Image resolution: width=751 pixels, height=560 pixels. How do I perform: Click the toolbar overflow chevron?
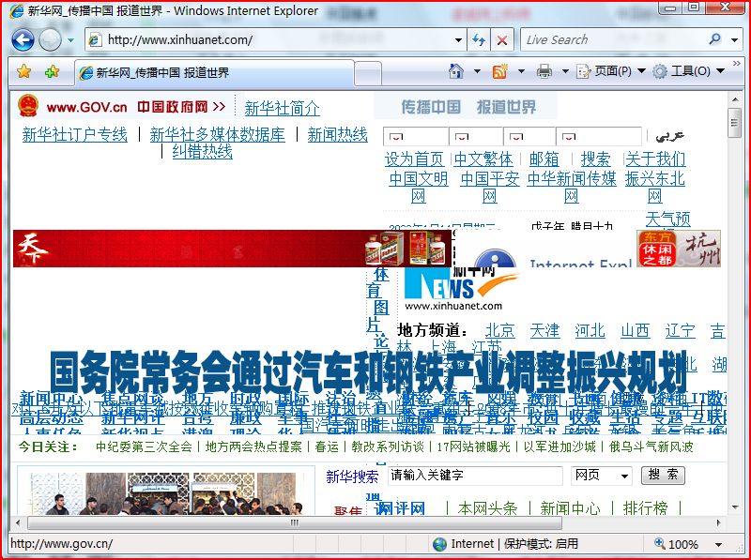(x=737, y=63)
